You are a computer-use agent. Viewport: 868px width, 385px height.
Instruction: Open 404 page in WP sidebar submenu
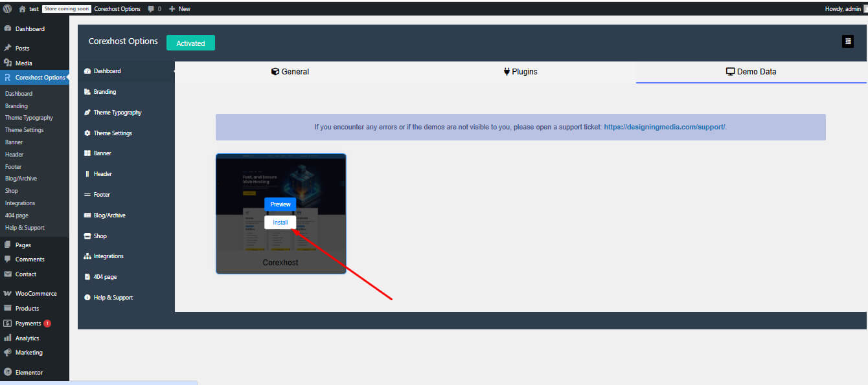point(17,215)
